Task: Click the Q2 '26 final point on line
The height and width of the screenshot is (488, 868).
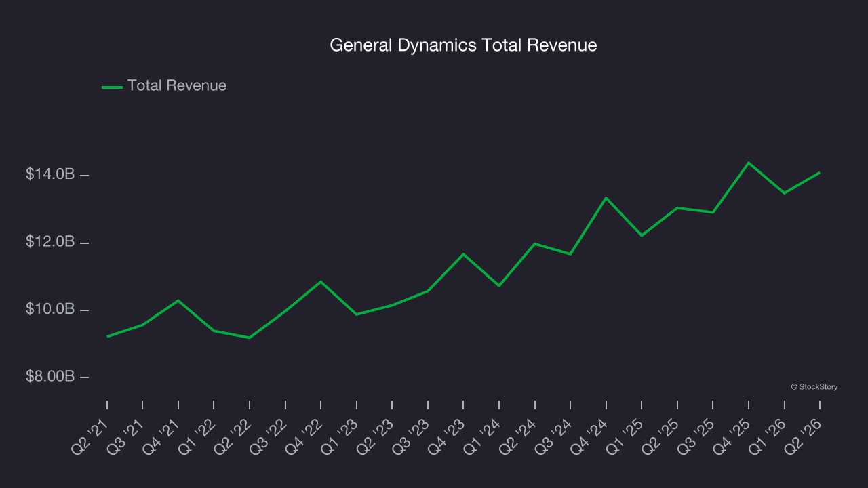Action: [820, 173]
